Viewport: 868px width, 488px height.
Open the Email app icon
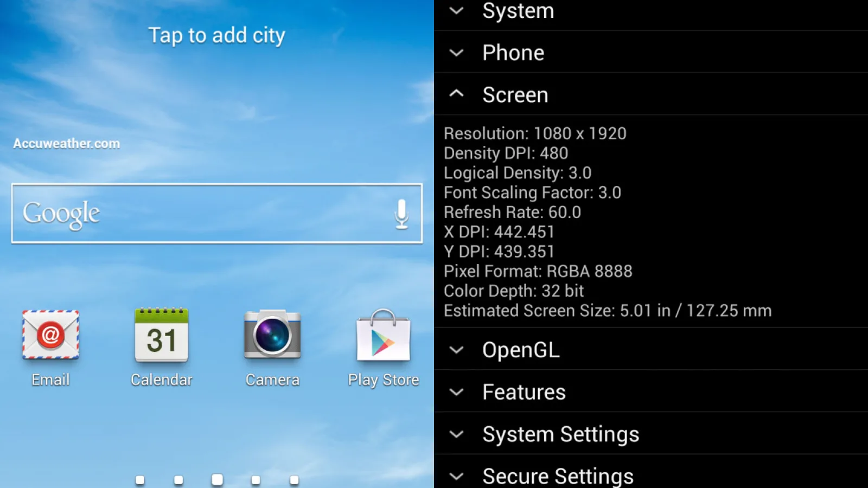(x=50, y=335)
